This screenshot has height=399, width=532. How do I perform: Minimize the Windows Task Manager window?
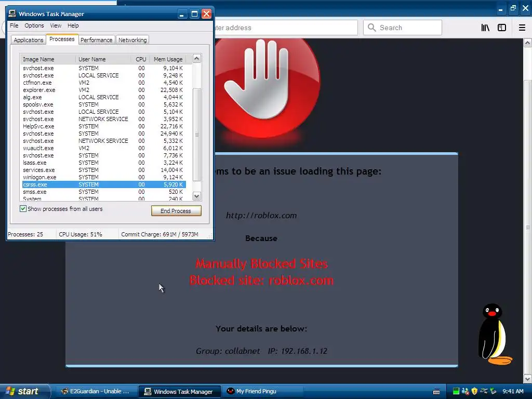(x=182, y=14)
